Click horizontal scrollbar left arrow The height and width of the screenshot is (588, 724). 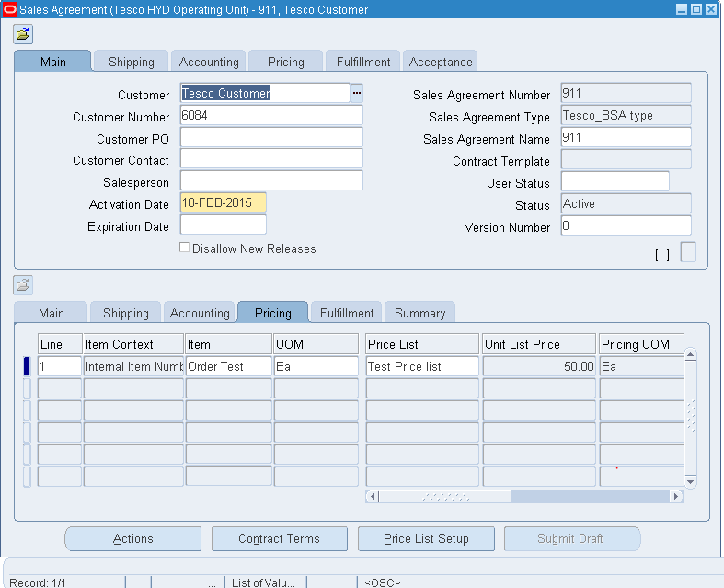[x=373, y=497]
